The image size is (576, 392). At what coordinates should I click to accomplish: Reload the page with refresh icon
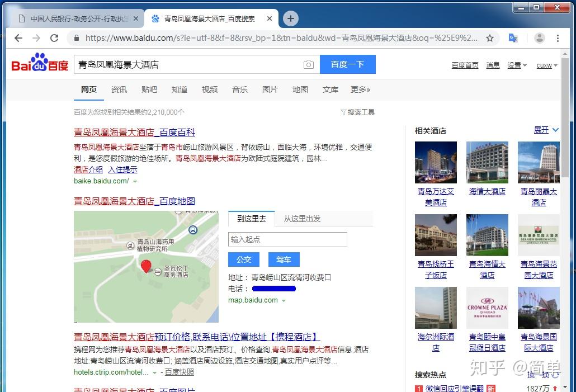(x=54, y=38)
